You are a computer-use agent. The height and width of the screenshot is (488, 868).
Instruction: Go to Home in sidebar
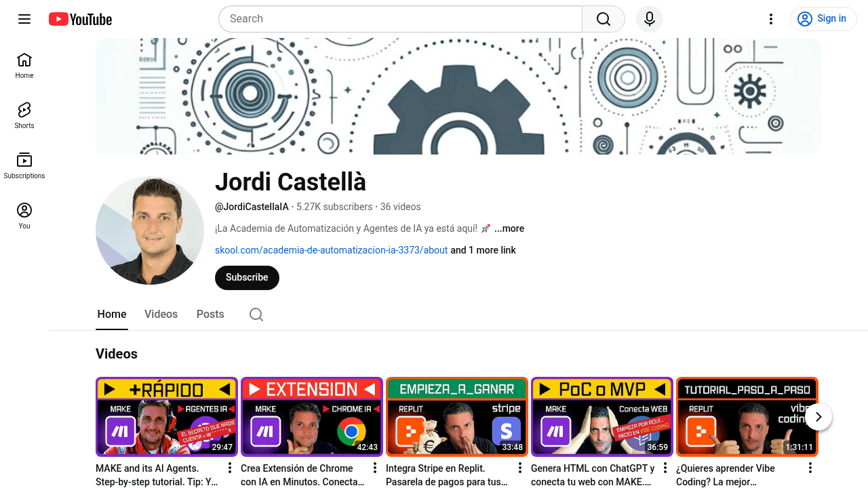[x=24, y=66]
